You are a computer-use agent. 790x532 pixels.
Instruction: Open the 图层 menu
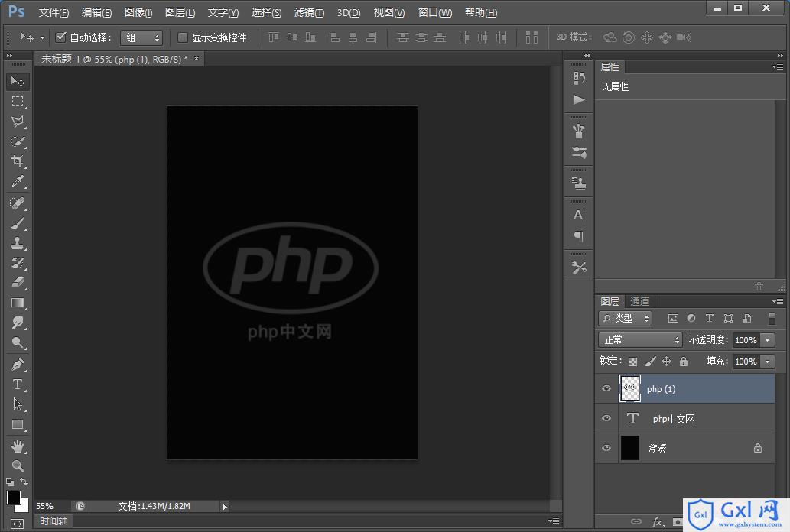coord(180,12)
